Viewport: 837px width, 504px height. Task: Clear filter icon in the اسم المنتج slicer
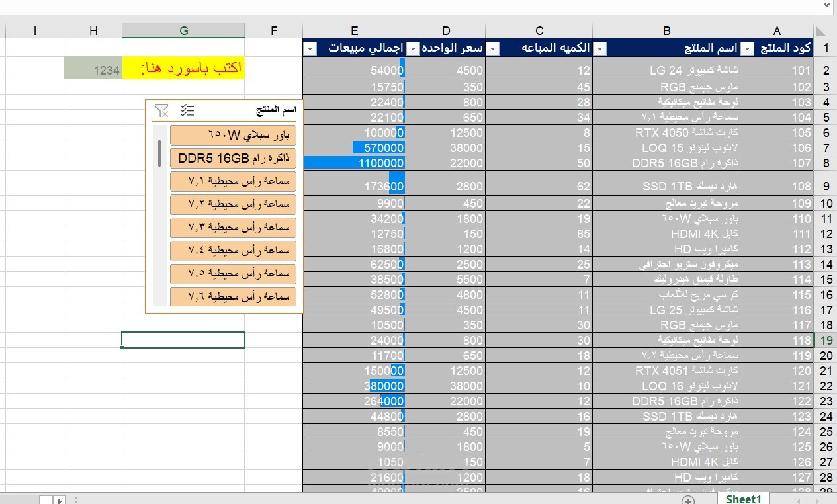pos(161,110)
